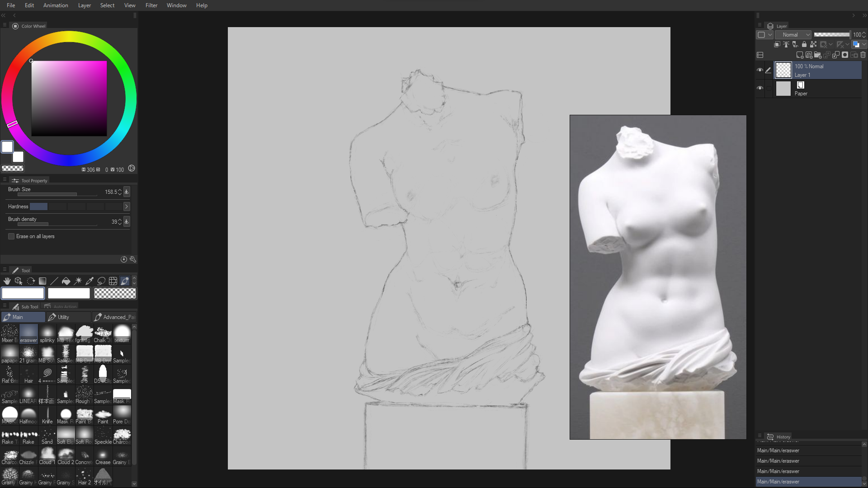This screenshot has width=868, height=488.
Task: Toggle the Paper layer edit target box
Action: pos(769,88)
